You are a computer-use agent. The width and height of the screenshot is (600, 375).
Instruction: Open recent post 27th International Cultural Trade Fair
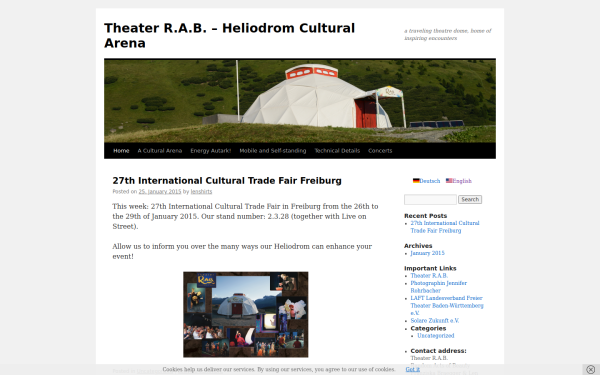click(x=445, y=227)
